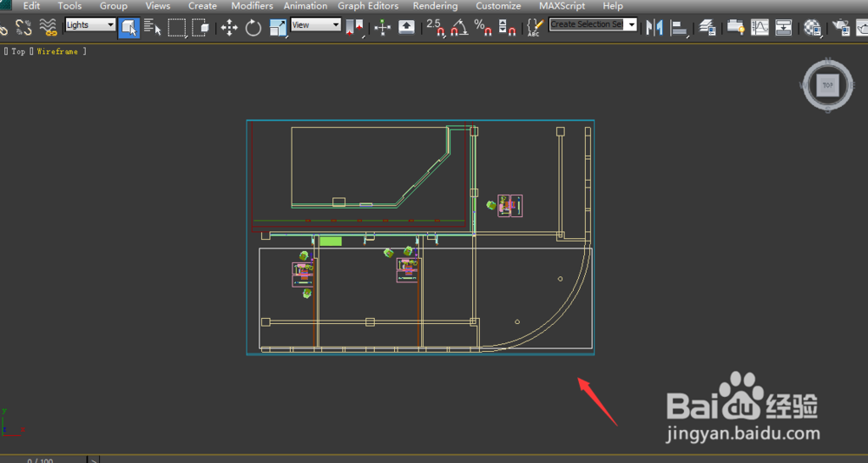Toggle Spinner Snap
868x463 pixels.
coord(507,27)
